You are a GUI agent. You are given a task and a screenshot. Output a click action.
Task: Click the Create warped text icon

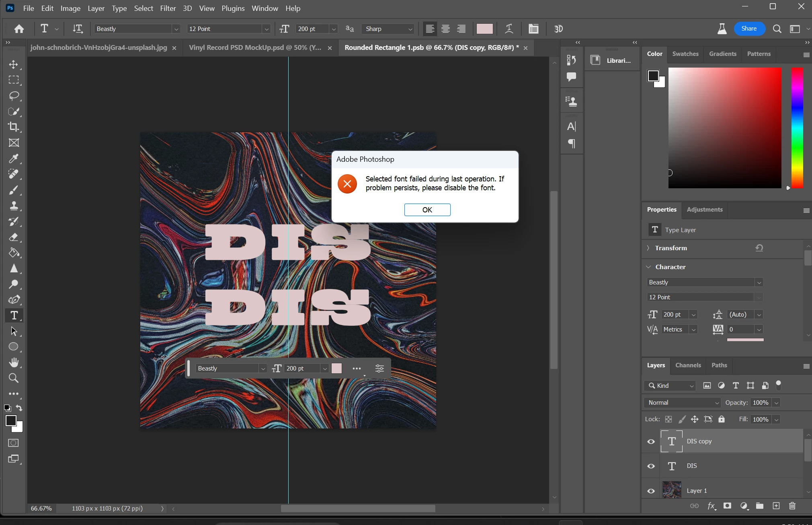pos(509,29)
